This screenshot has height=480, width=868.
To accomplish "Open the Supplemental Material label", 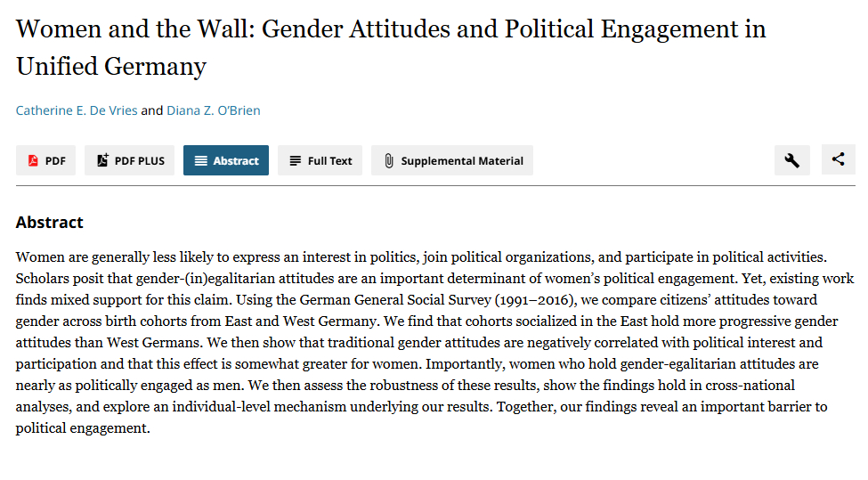I will point(462,161).
